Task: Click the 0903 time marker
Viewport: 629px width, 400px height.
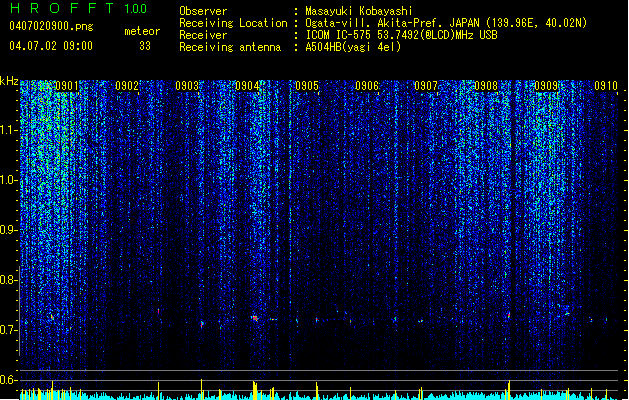Action: (187, 86)
